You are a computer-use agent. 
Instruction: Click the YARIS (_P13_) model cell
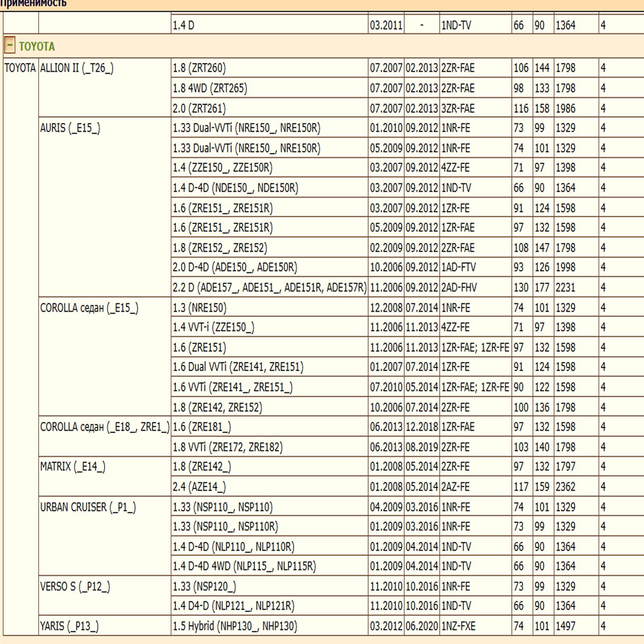tap(69, 626)
